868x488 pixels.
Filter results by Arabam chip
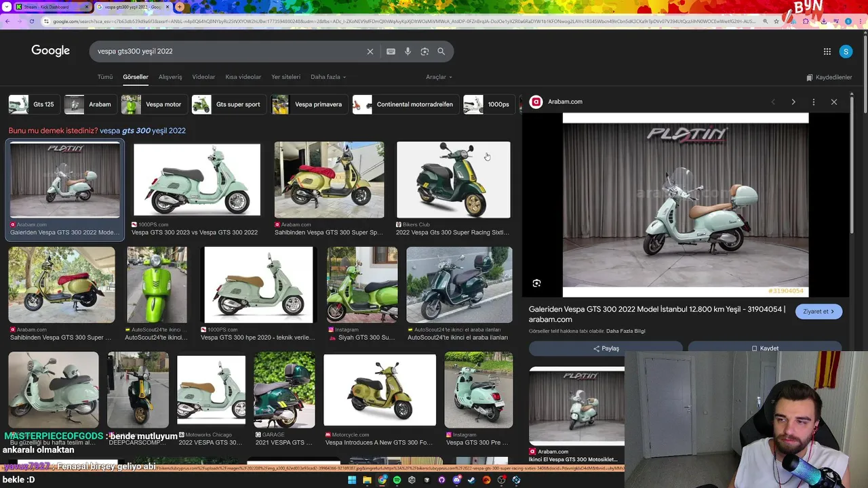click(x=91, y=104)
